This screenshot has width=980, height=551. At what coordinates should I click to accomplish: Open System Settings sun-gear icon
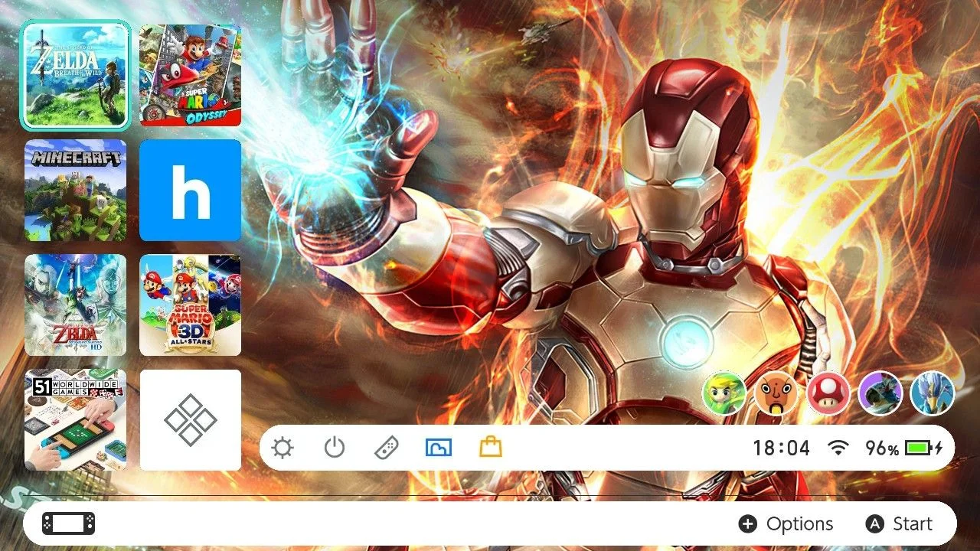coord(283,448)
